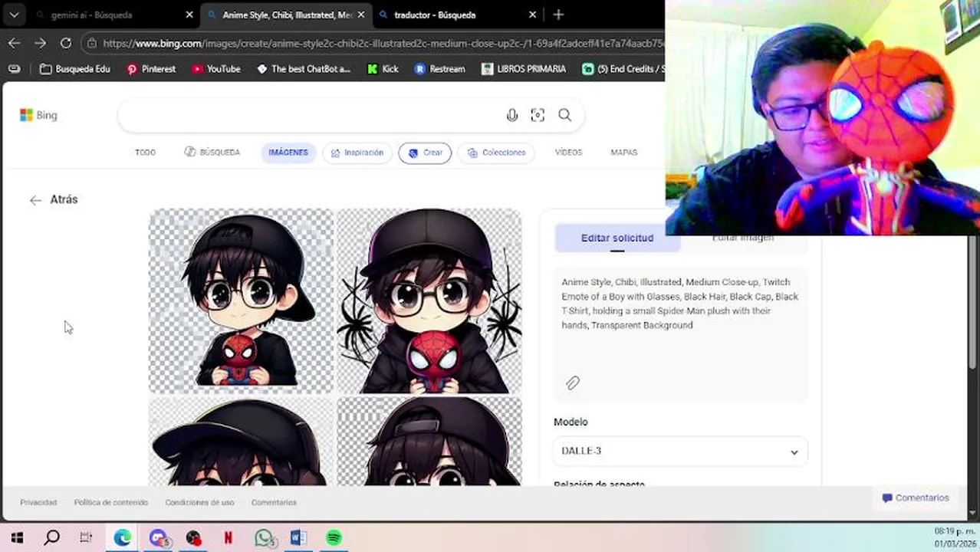Open chibi boy image with backwards cap
This screenshot has width=980, height=552.
pyautogui.click(x=241, y=301)
